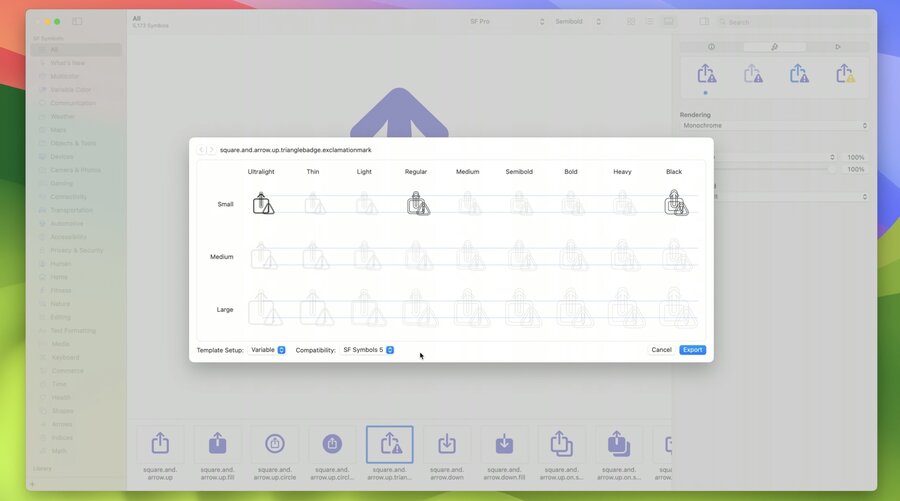This screenshot has height=501, width=900.
Task: Pick the faded Black Large glyph
Action: pyautogui.click(x=678, y=309)
